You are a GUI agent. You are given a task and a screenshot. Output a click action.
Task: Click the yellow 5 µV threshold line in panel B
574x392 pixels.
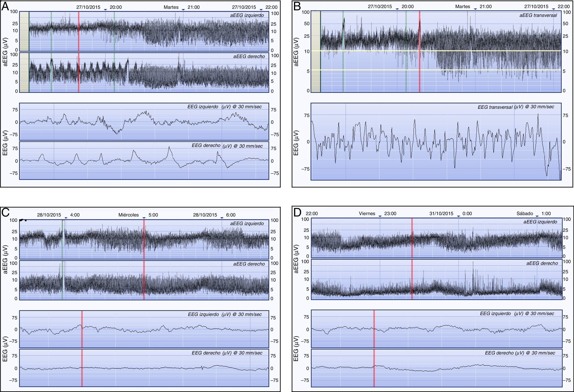[x=370, y=70]
